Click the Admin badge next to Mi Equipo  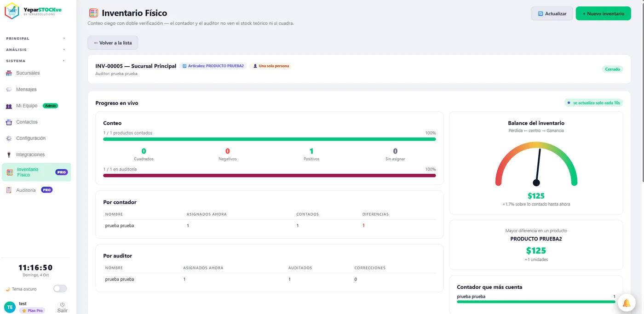(51, 106)
